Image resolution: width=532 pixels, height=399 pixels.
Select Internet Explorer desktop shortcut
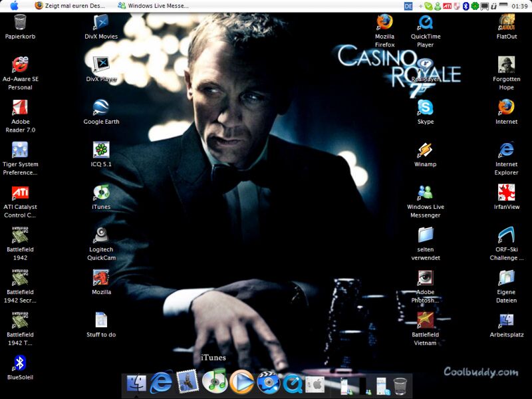tap(507, 150)
